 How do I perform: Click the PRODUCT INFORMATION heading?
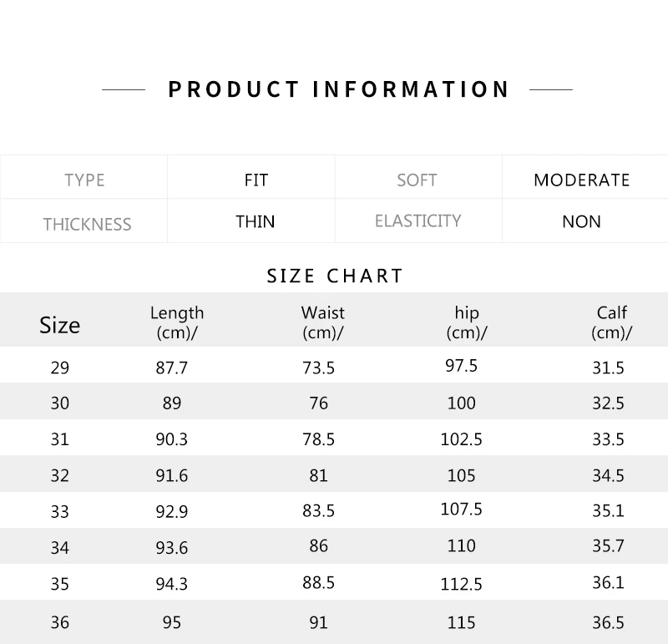point(338,89)
